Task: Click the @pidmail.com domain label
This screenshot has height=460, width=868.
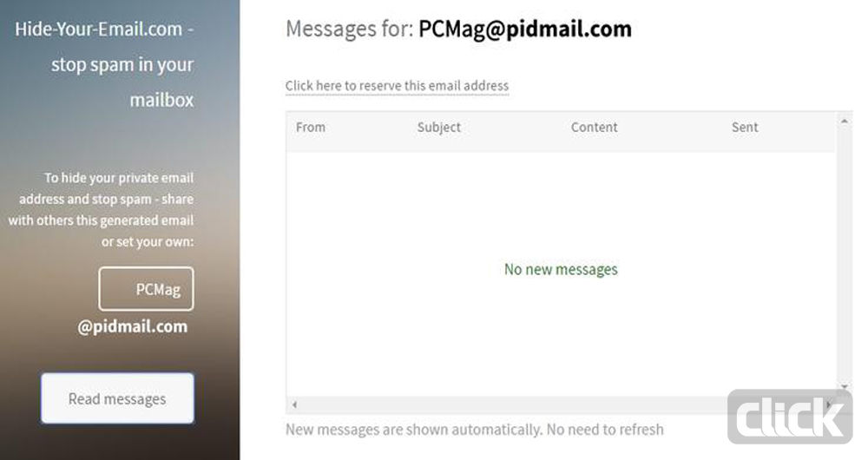Action: [132, 326]
